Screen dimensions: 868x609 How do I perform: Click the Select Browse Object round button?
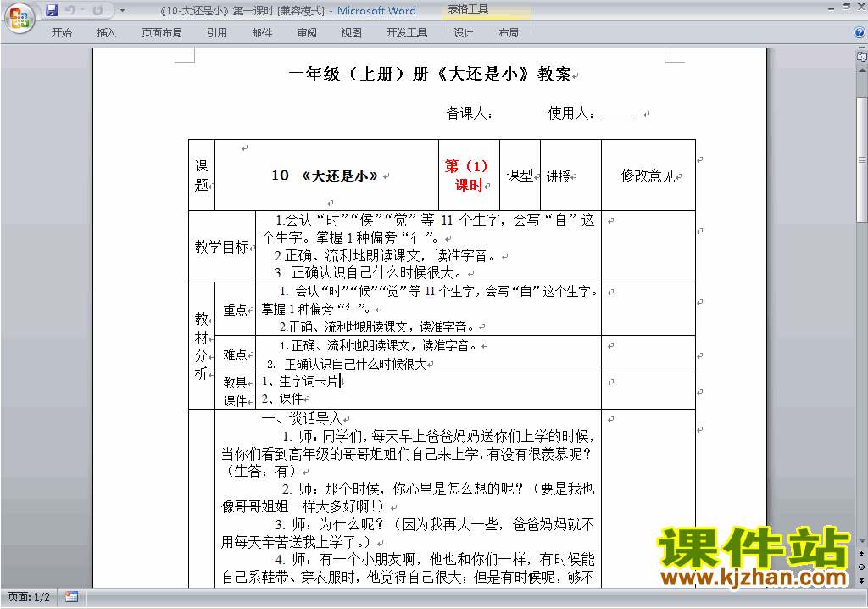pyautogui.click(x=861, y=567)
